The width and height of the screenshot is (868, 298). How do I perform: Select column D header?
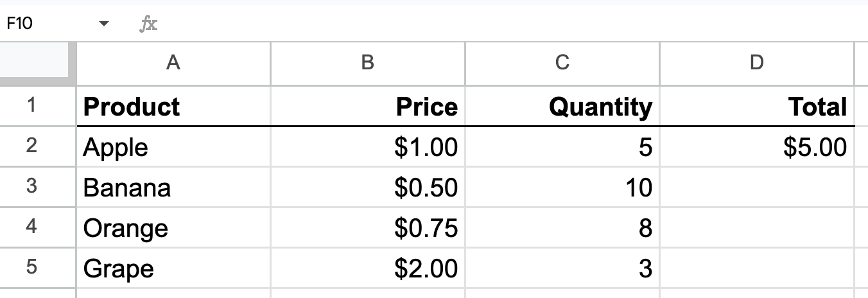coord(757,63)
